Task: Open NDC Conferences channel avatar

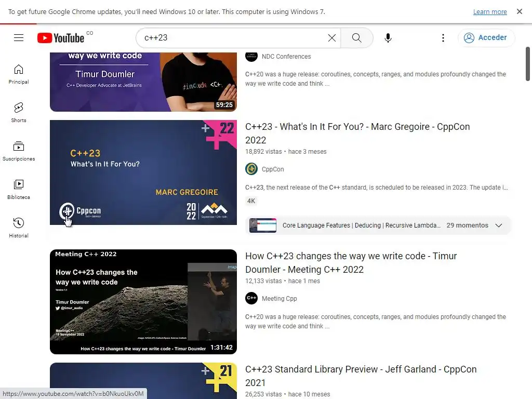Action: click(251, 56)
